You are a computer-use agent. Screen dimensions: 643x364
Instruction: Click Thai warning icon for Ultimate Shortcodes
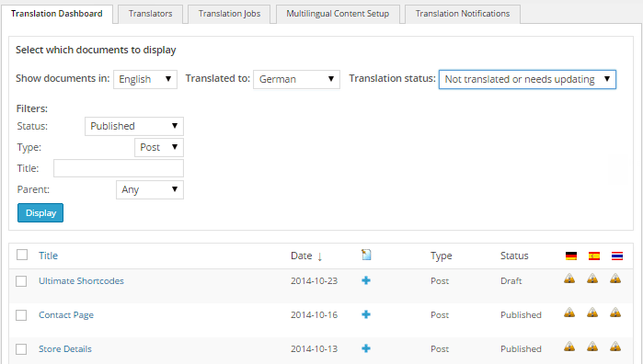pyautogui.click(x=615, y=279)
